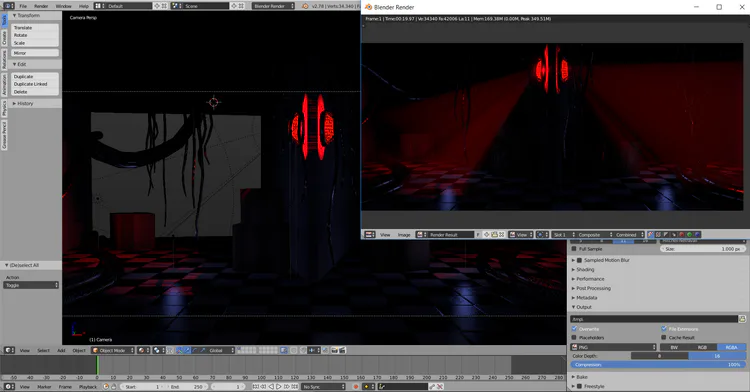Click the Duplicate Linked button

point(35,84)
